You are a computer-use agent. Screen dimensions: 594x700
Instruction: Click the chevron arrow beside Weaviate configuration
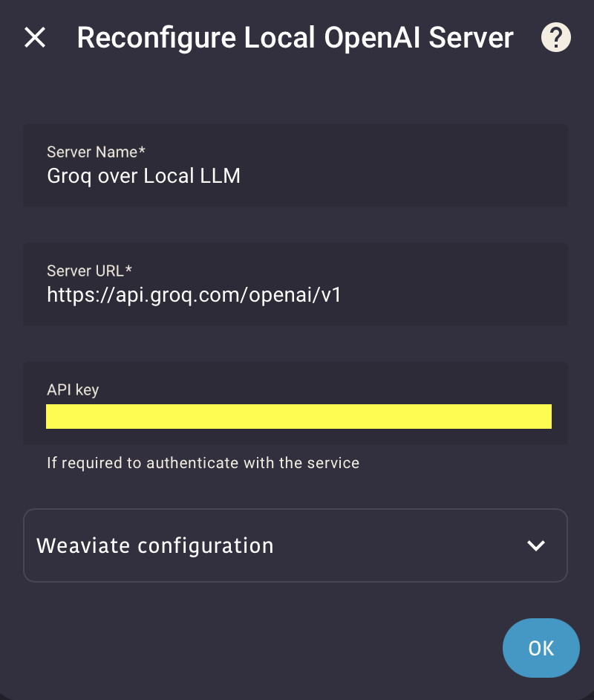click(535, 545)
